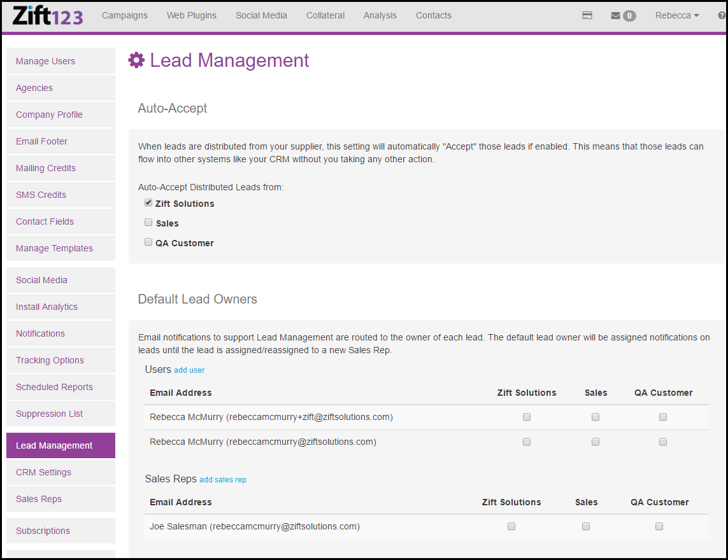Open Scheduled Reports from the sidebar
Image resolution: width=728 pixels, height=560 pixels.
click(54, 387)
